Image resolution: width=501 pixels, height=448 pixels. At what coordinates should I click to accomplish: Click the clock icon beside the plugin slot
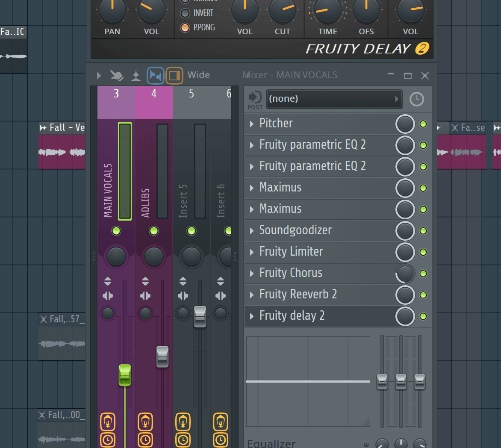(417, 99)
